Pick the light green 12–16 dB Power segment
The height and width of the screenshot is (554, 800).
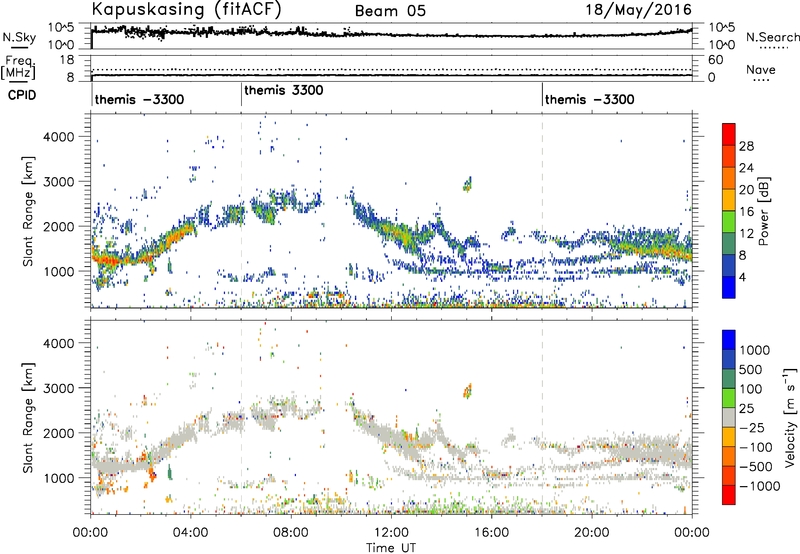[729, 221]
